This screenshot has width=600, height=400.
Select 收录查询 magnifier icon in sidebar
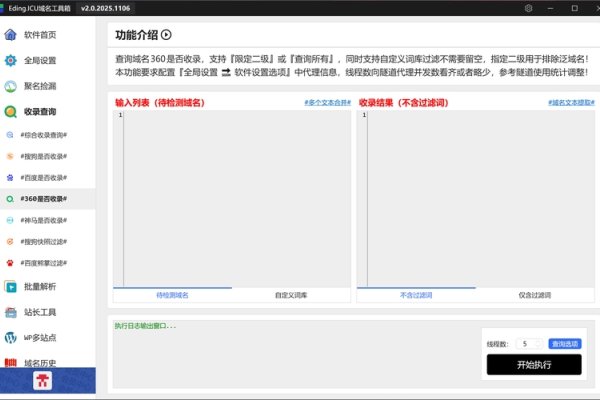coord(10,112)
